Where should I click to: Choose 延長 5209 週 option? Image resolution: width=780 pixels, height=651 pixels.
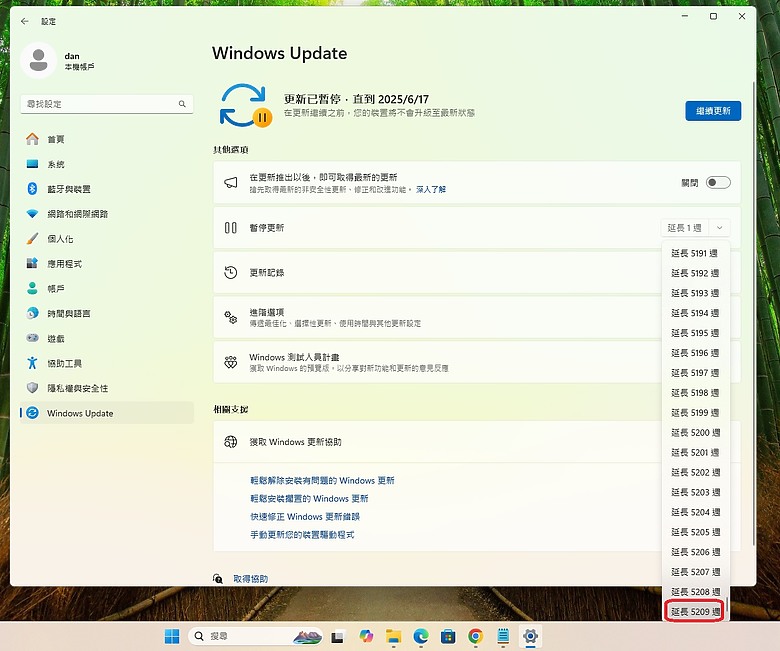pos(695,611)
